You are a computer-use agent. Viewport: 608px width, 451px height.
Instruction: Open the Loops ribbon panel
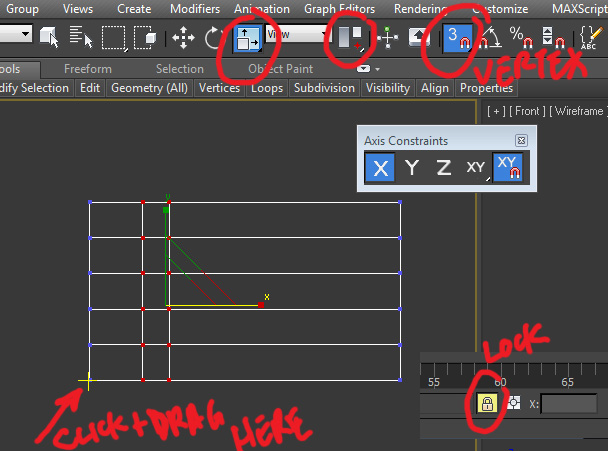[267, 88]
